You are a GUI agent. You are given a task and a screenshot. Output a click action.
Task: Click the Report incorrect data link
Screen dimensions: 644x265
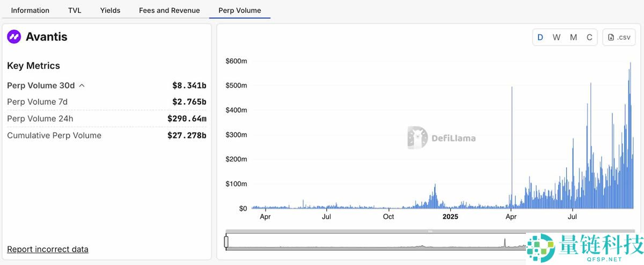pos(48,249)
